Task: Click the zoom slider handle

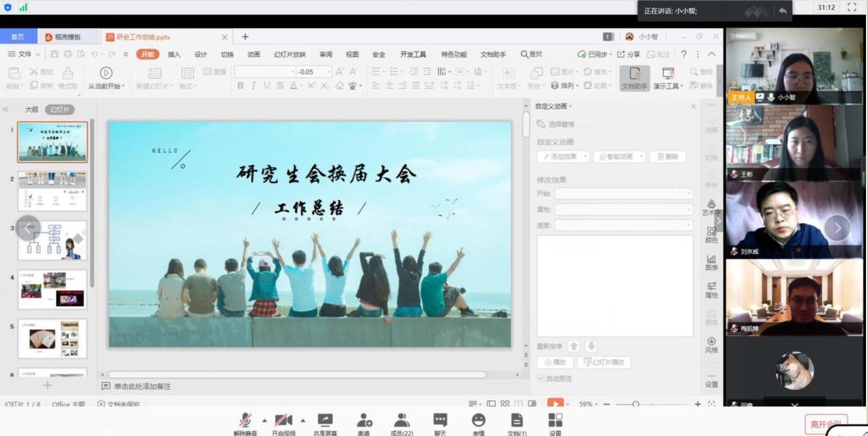Action: [x=635, y=404]
